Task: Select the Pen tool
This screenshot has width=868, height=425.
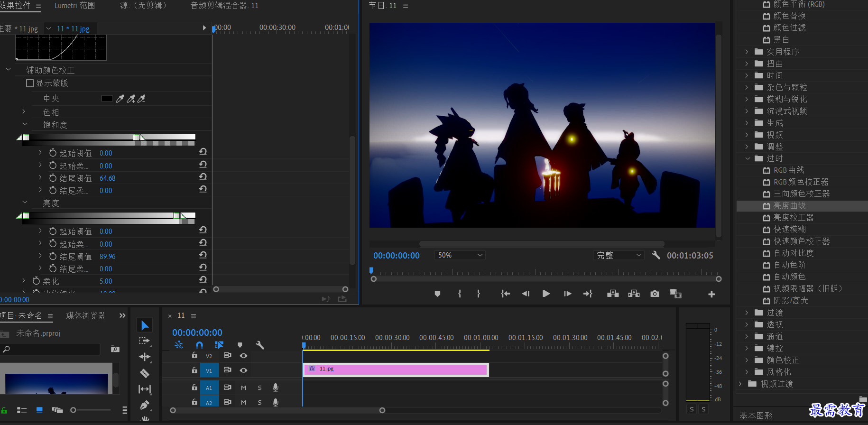Action: click(x=145, y=405)
